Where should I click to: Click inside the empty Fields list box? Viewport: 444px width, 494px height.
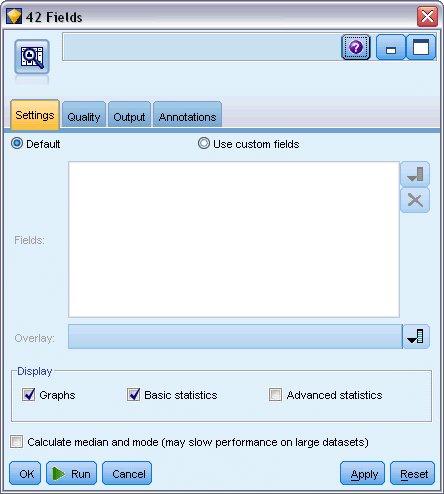pos(234,239)
